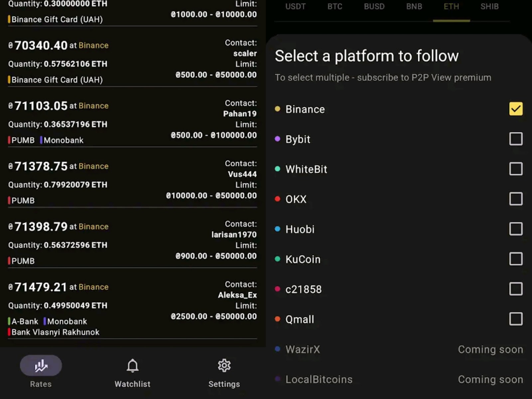The height and width of the screenshot is (399, 532).
Task: Switch to the SHIB currency tab
Action: pos(489,7)
